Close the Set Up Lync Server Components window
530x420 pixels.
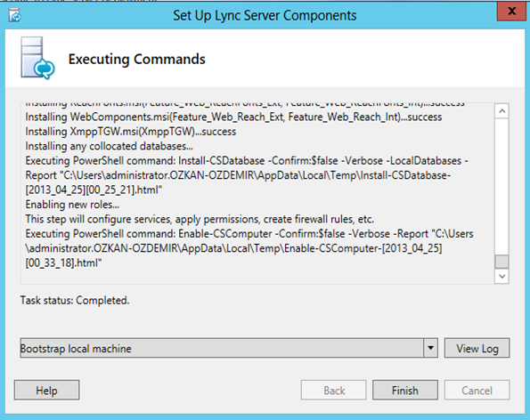click(x=511, y=12)
